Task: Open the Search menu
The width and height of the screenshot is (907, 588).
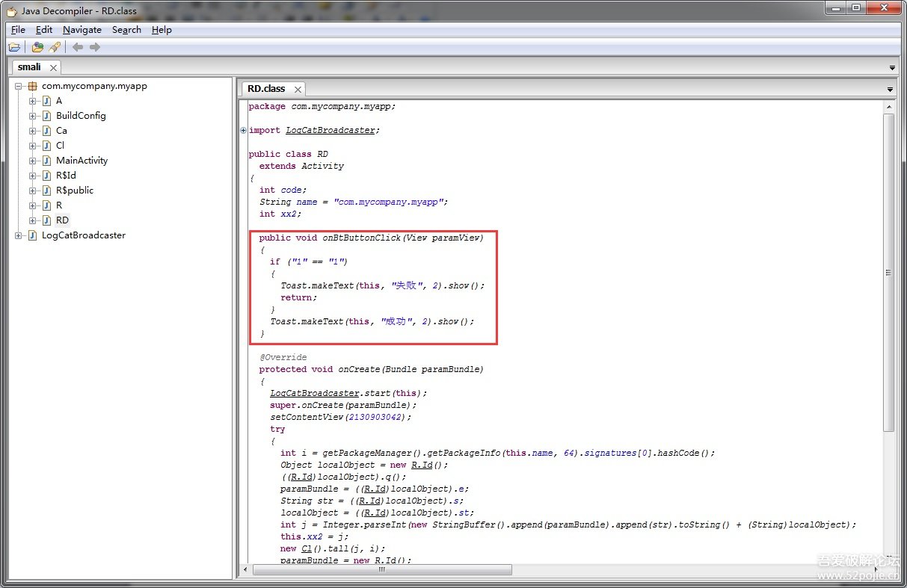Action: 126,30
